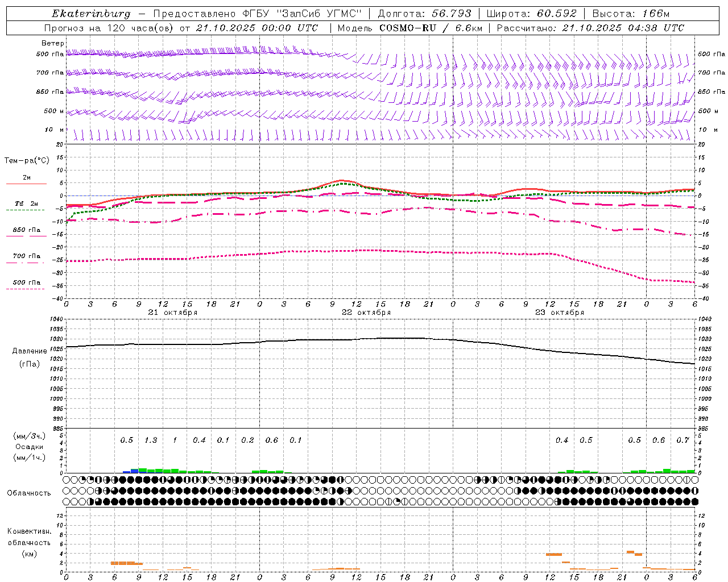
Task: Click the '21 октября' date label
Action: pos(173,313)
